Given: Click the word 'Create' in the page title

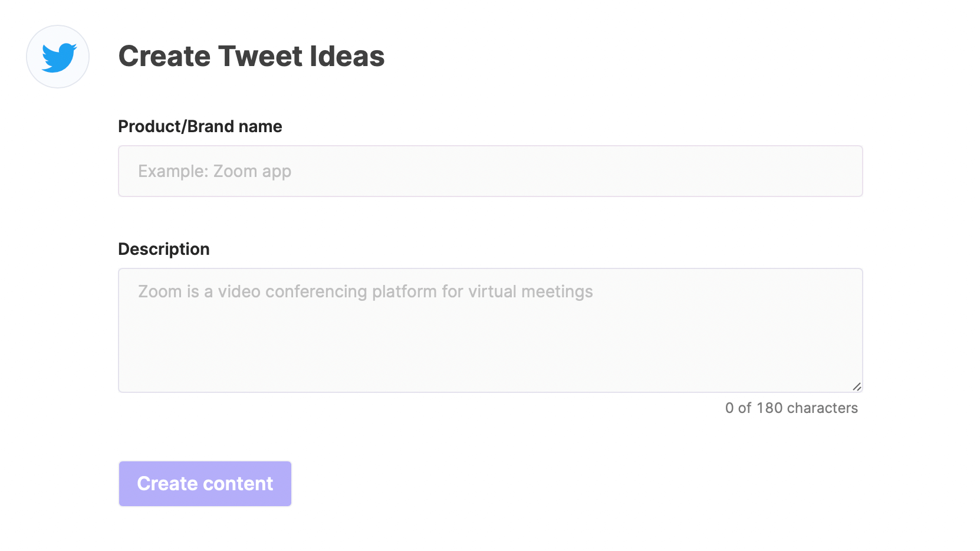Looking at the screenshot, I should click(x=165, y=57).
